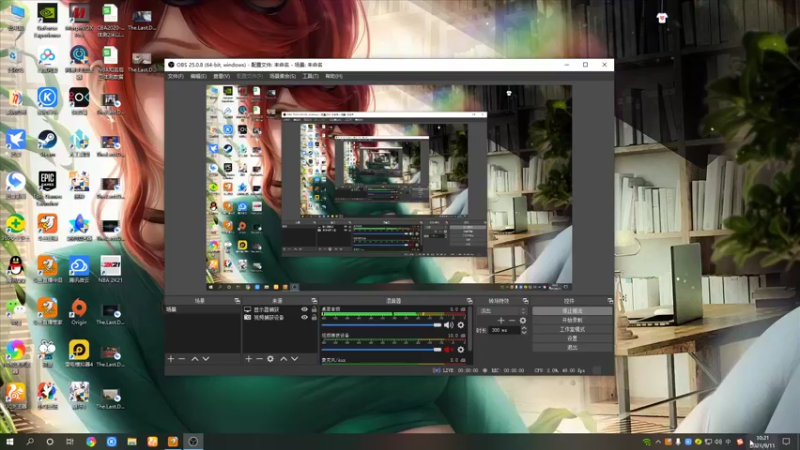The image size is (800, 450).
Task: Select the Origin desktop shortcut
Action: click(x=79, y=312)
